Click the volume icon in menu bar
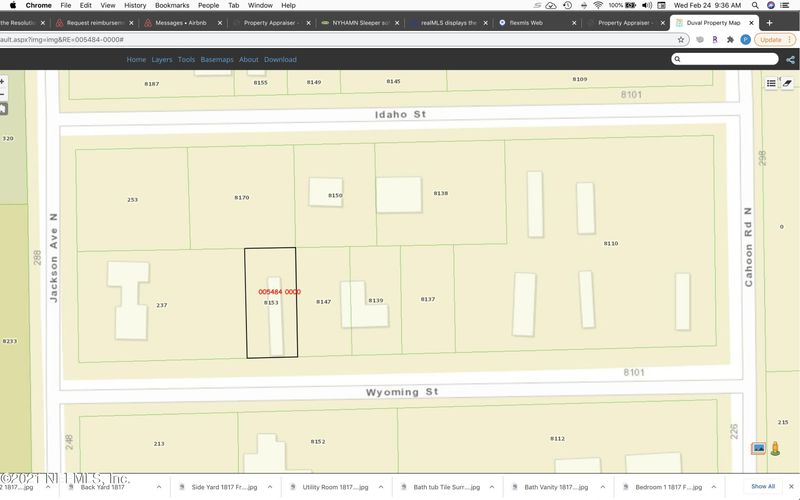 [x=647, y=5]
